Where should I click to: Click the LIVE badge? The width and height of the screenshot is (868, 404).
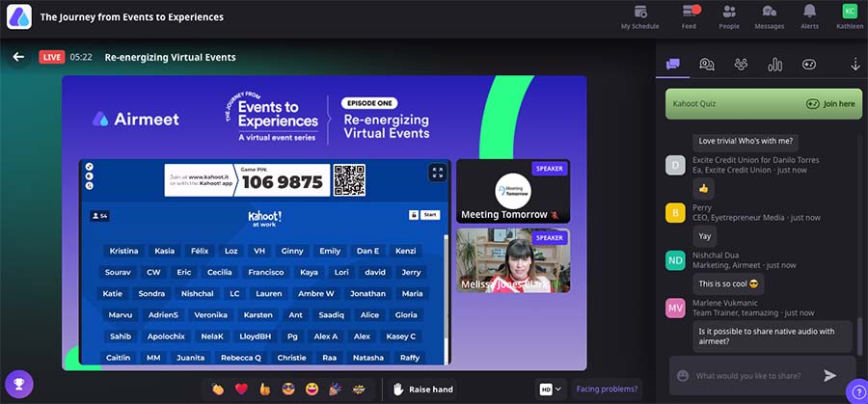[x=51, y=57]
